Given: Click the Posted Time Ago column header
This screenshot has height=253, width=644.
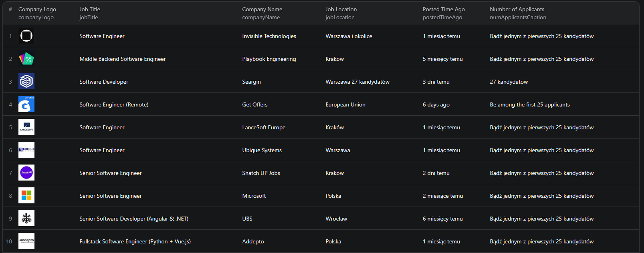Looking at the screenshot, I should pyautogui.click(x=444, y=9).
